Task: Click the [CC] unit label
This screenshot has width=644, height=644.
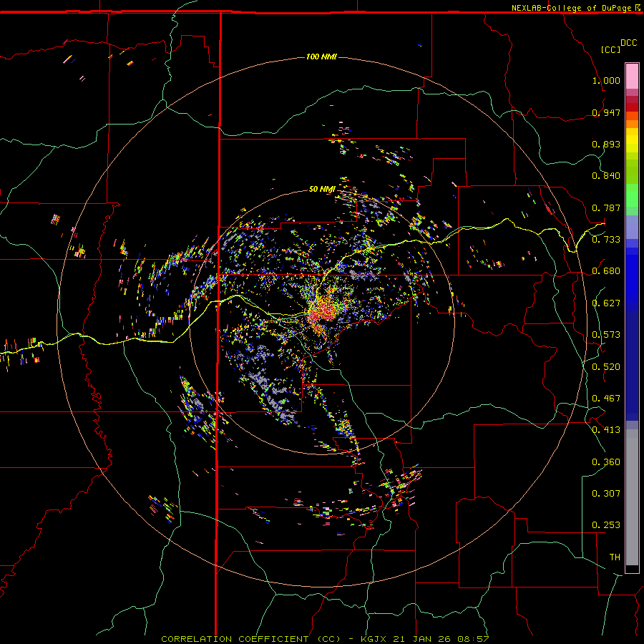Action: click(610, 49)
